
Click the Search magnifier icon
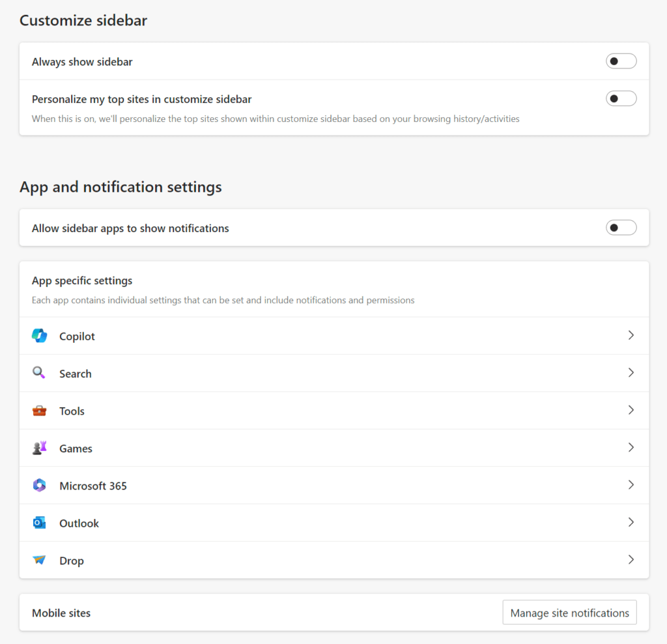tap(39, 373)
